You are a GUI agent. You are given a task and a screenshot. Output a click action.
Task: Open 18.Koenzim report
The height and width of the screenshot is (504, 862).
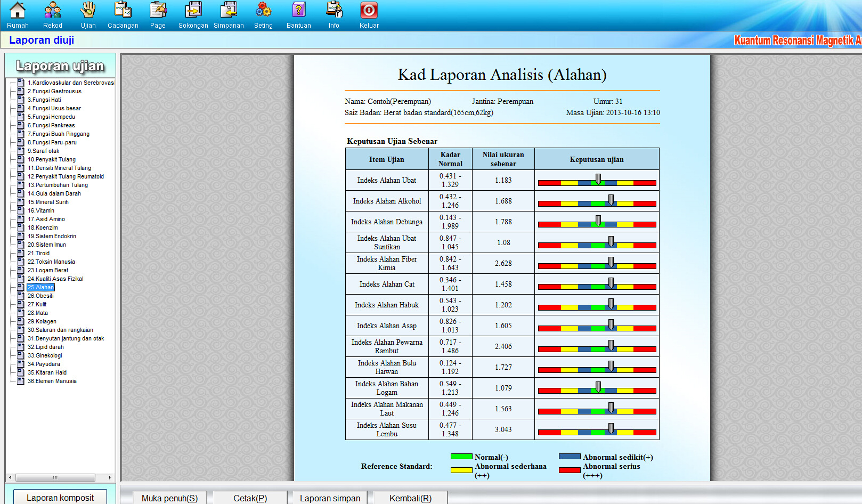[43, 227]
